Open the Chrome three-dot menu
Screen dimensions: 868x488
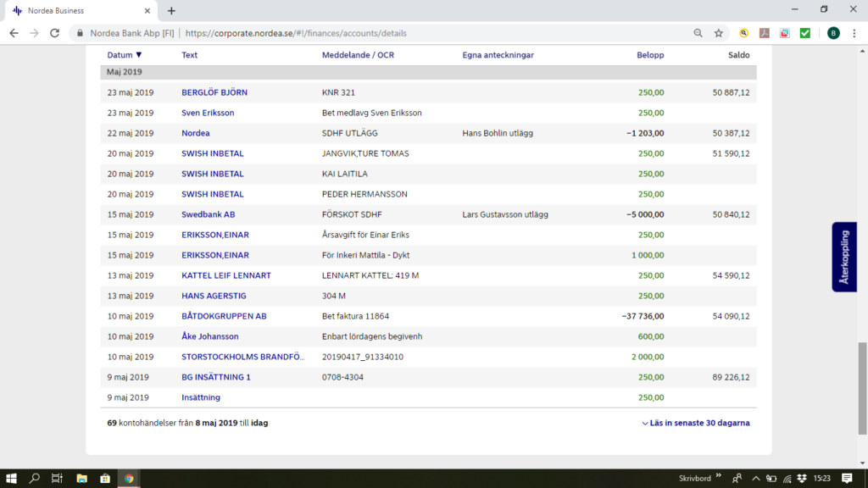854,33
